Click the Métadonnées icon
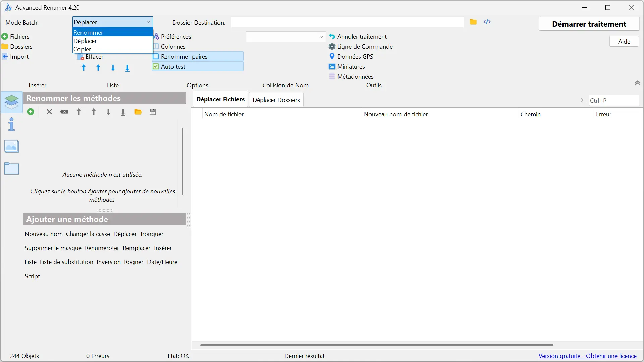The width and height of the screenshot is (644, 362). 332,76
